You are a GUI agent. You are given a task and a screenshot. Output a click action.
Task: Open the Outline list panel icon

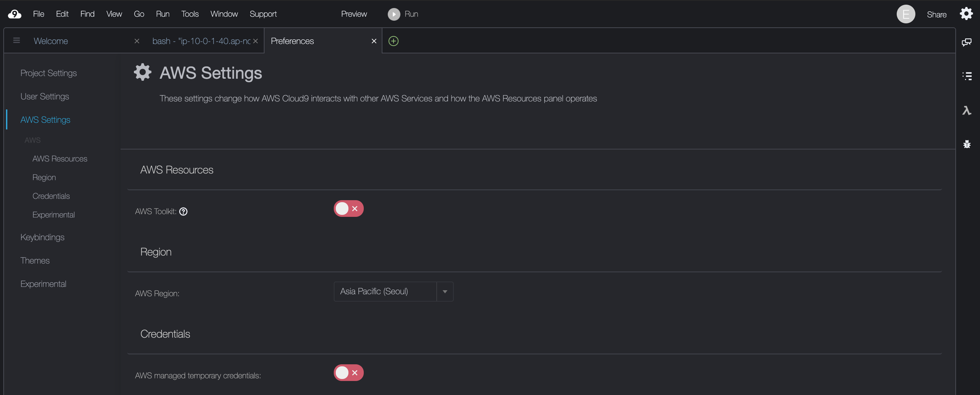(x=967, y=76)
